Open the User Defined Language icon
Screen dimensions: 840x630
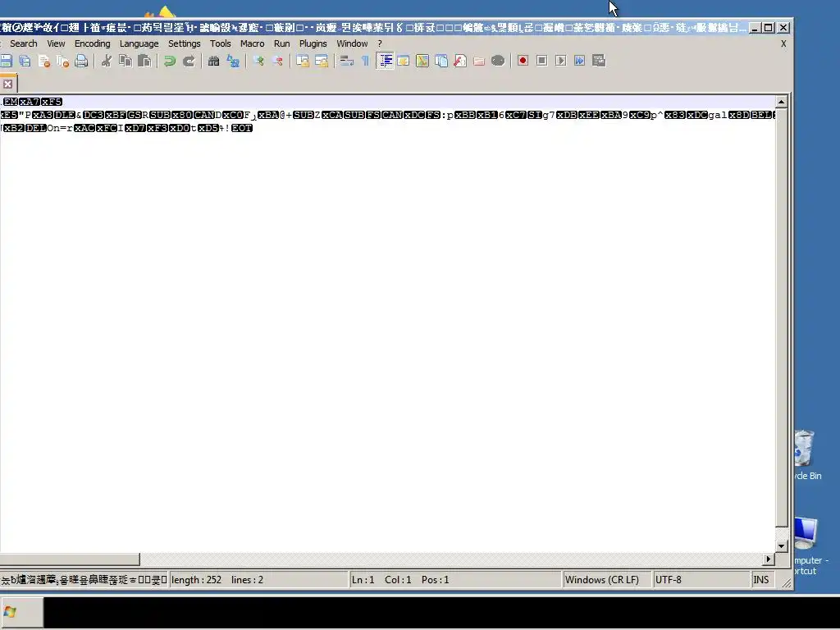click(x=404, y=61)
